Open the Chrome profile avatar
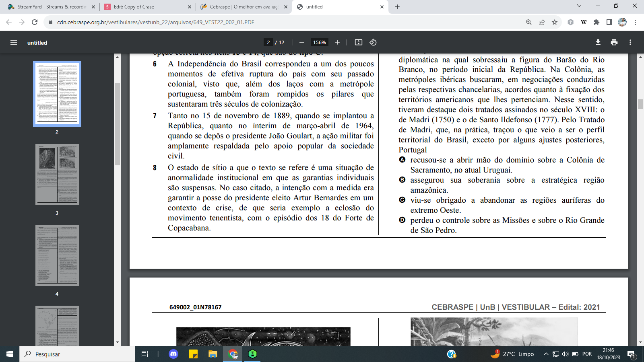Image resolution: width=644 pixels, height=362 pixels. (x=622, y=22)
